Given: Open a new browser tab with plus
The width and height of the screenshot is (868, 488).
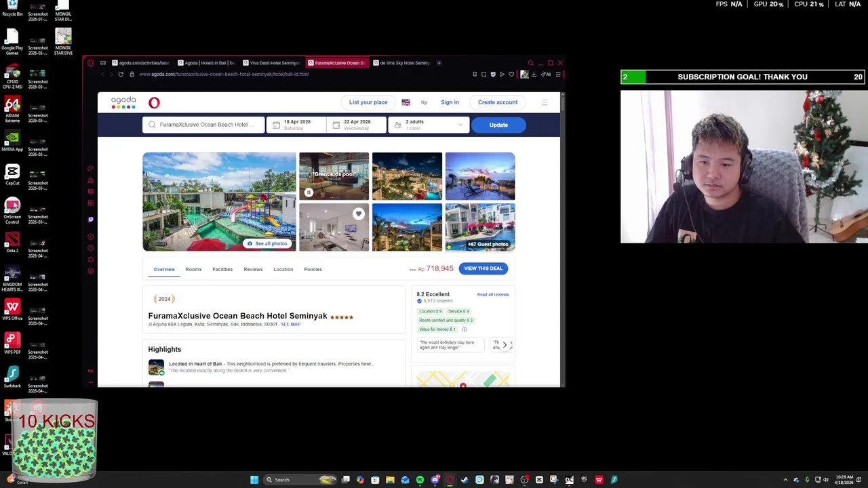Looking at the screenshot, I should click(x=439, y=63).
